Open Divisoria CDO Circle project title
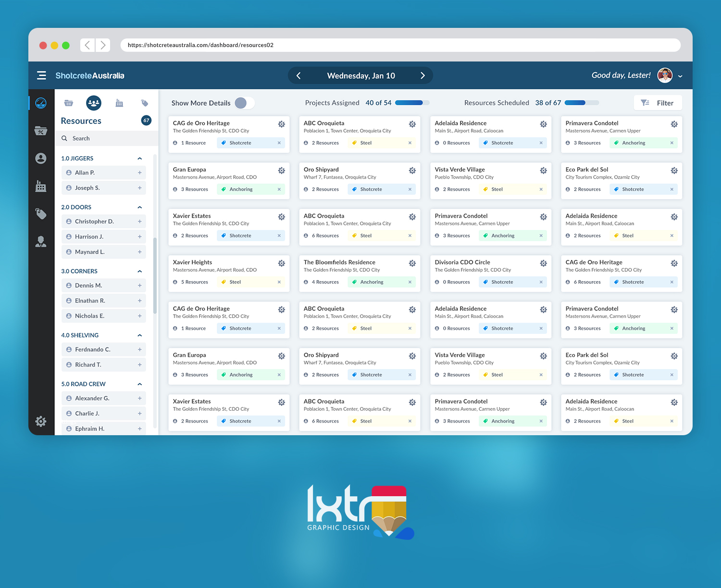Image resolution: width=721 pixels, height=588 pixels. coord(462,262)
